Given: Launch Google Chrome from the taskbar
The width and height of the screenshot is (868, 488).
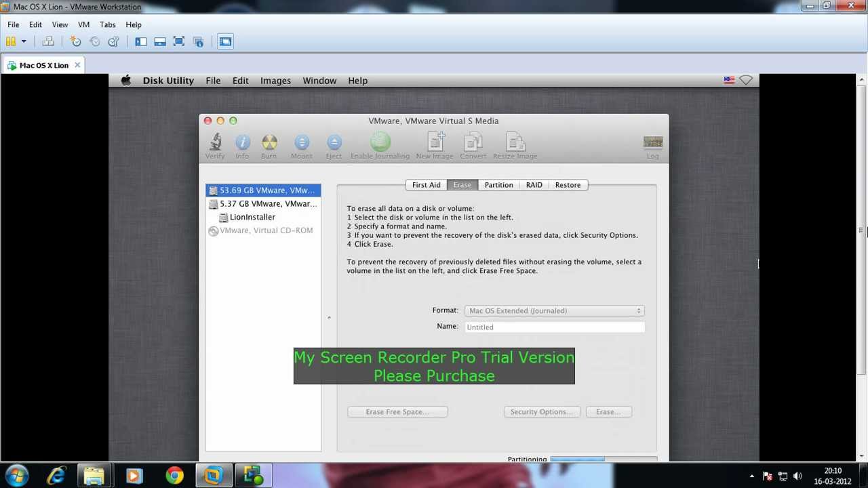Looking at the screenshot, I should (x=174, y=476).
